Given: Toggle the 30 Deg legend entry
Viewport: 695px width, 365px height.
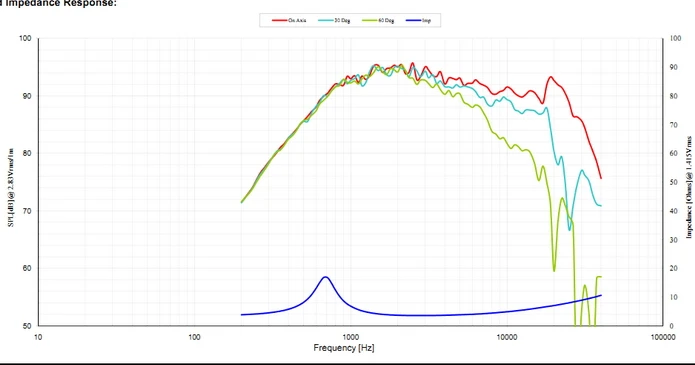Looking at the screenshot, I should [334, 20].
